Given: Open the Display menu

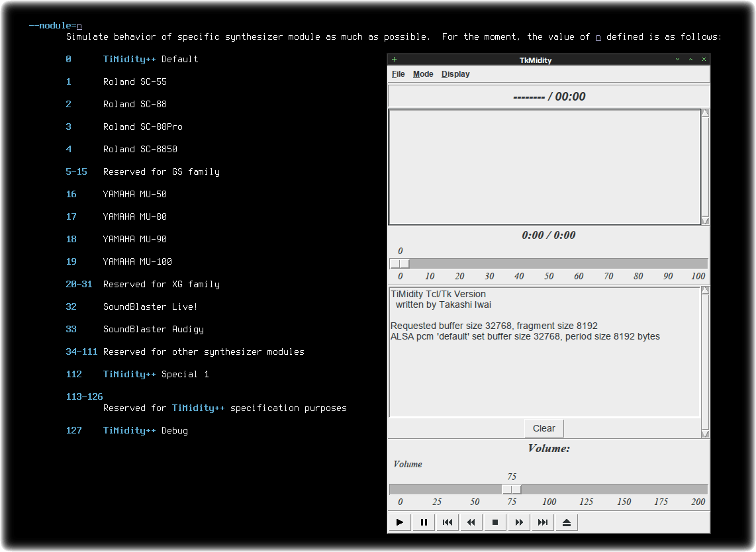Looking at the screenshot, I should click(455, 73).
